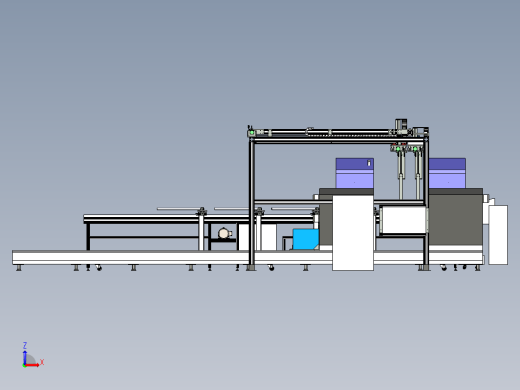
Task: Select the left purple cabinet on the machine
Action: pyautogui.click(x=355, y=173)
